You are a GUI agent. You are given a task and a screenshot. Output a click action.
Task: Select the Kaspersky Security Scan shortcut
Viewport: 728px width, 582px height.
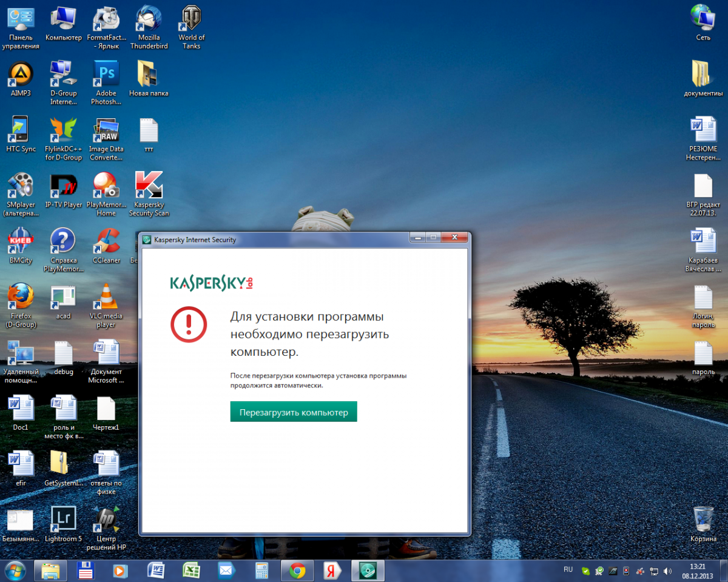pyautogui.click(x=149, y=195)
